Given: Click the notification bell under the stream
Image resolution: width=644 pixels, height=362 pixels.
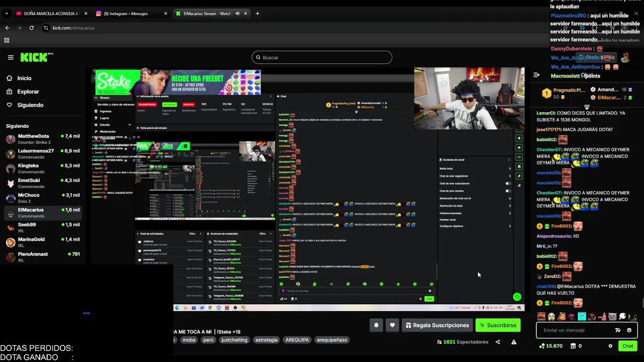Looking at the screenshot, I should click(376, 325).
